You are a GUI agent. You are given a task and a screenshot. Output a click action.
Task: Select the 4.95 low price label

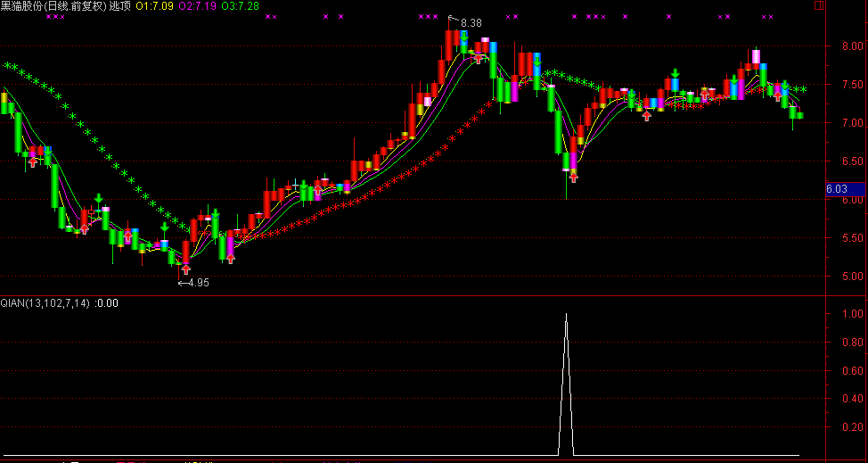tap(199, 283)
